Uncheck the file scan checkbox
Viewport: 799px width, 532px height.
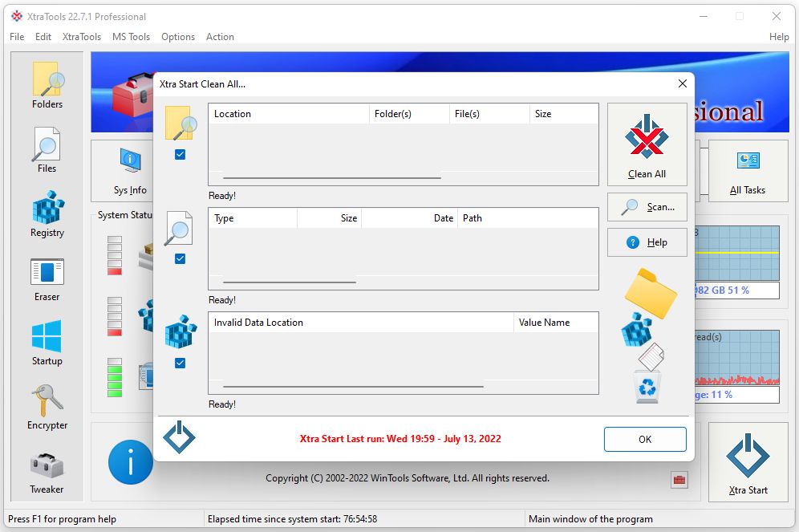pos(180,259)
